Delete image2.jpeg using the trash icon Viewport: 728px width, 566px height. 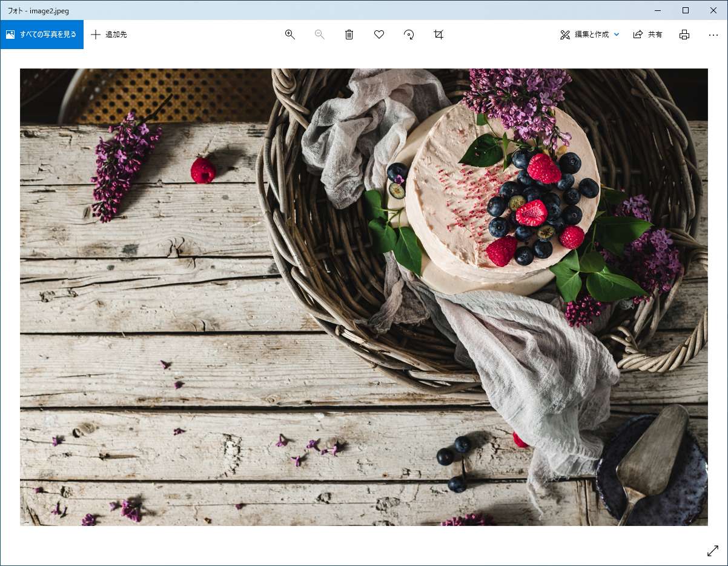pyautogui.click(x=349, y=35)
